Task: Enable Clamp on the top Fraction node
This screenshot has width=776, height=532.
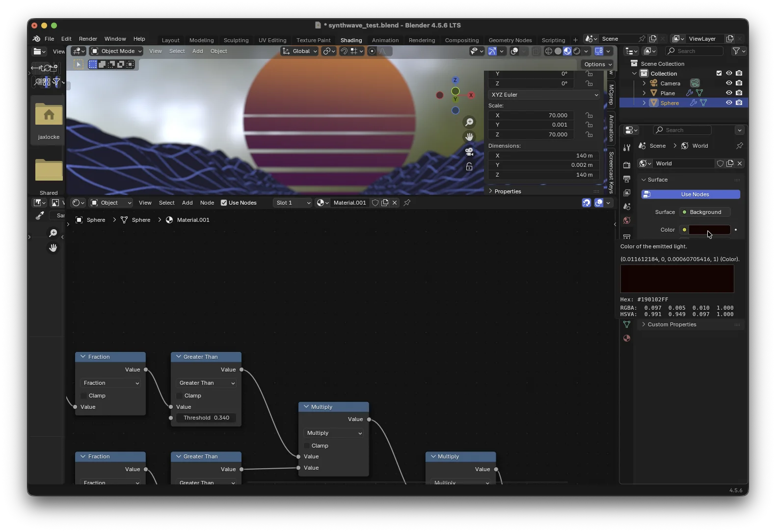Action: 84,396
